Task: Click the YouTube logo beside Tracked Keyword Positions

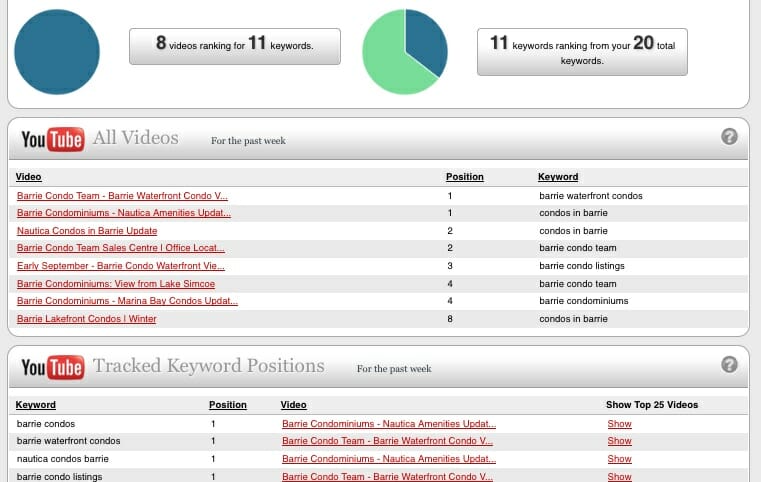Action: [53, 367]
